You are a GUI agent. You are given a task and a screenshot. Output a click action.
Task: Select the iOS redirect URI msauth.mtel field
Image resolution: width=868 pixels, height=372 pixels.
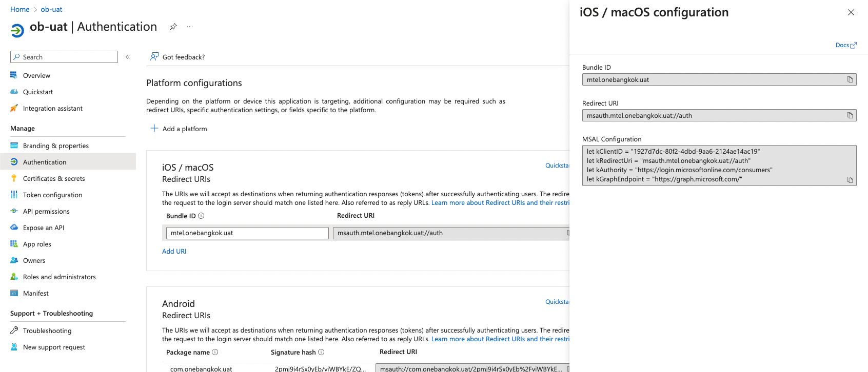click(x=451, y=233)
